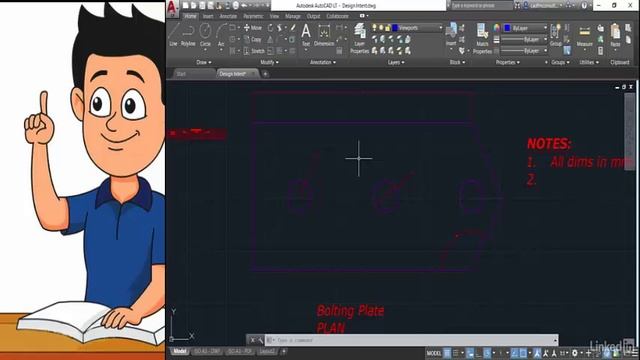Open Layer Properties manager
Screen dimensions: 640x360
click(360, 38)
